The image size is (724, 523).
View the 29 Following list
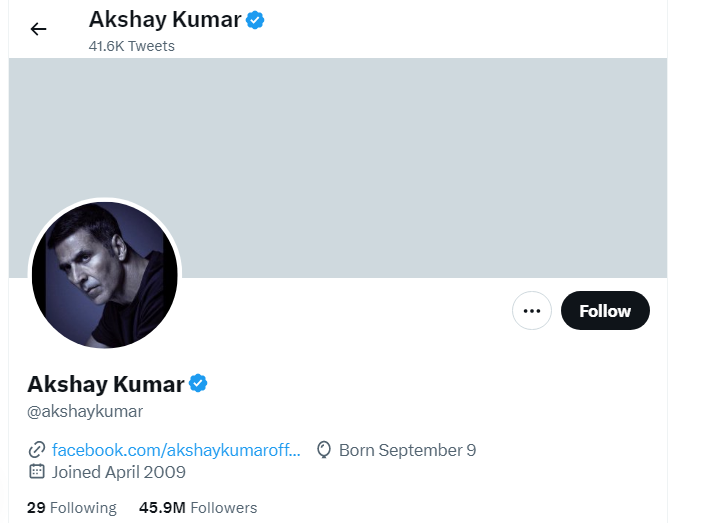pyautogui.click(x=71, y=508)
